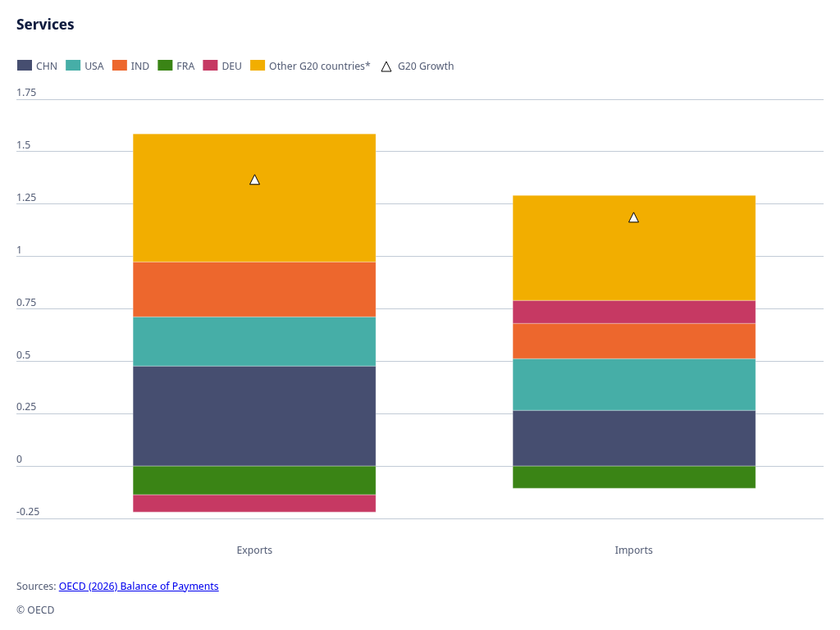Select the CHN segment in Exports bar
This screenshot has width=840, height=630.
click(x=254, y=415)
